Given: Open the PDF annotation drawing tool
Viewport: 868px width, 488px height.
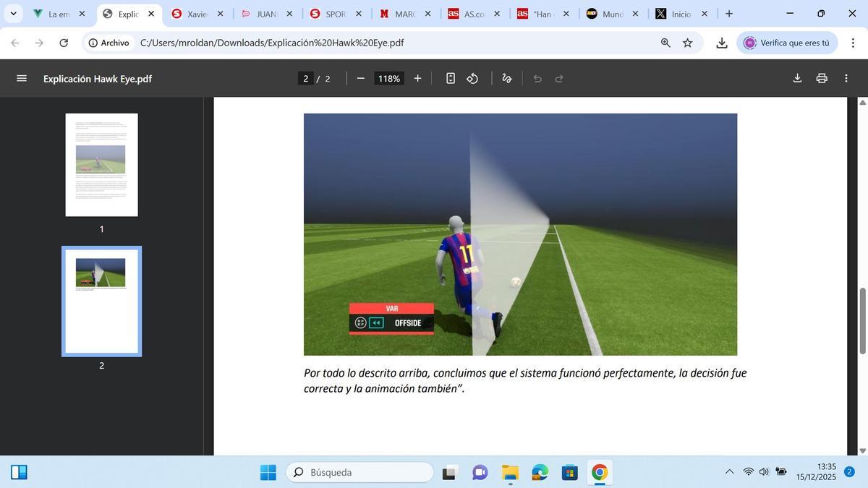Looking at the screenshot, I should click(x=506, y=78).
